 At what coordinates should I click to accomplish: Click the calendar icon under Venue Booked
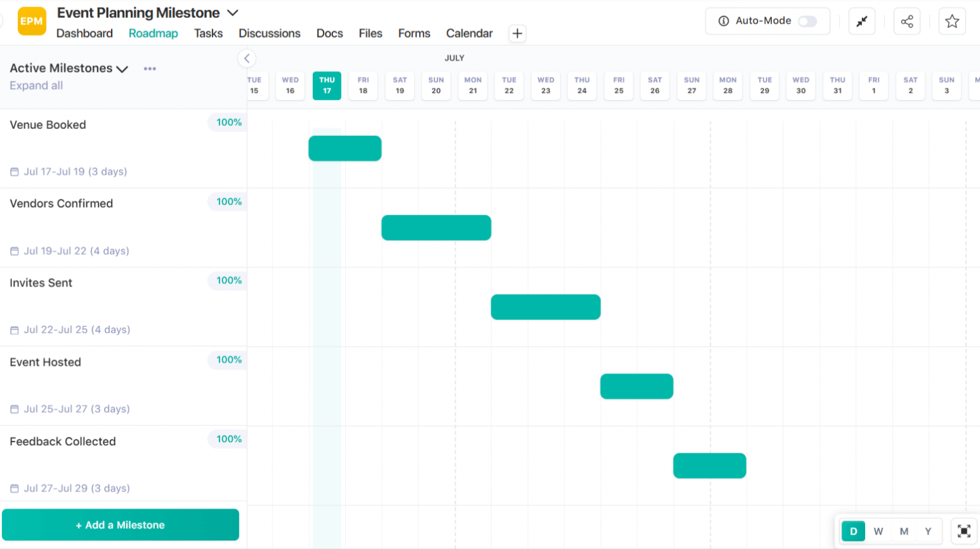click(x=15, y=172)
